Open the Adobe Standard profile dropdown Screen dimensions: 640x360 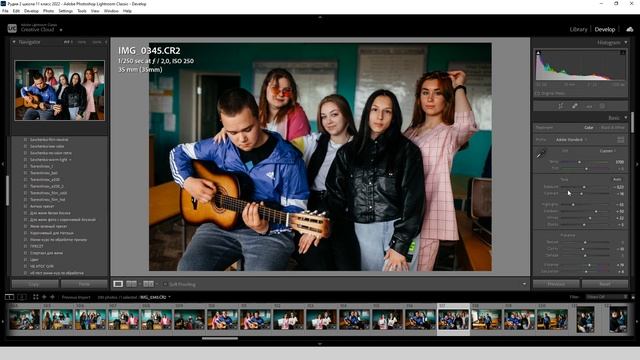click(x=571, y=140)
